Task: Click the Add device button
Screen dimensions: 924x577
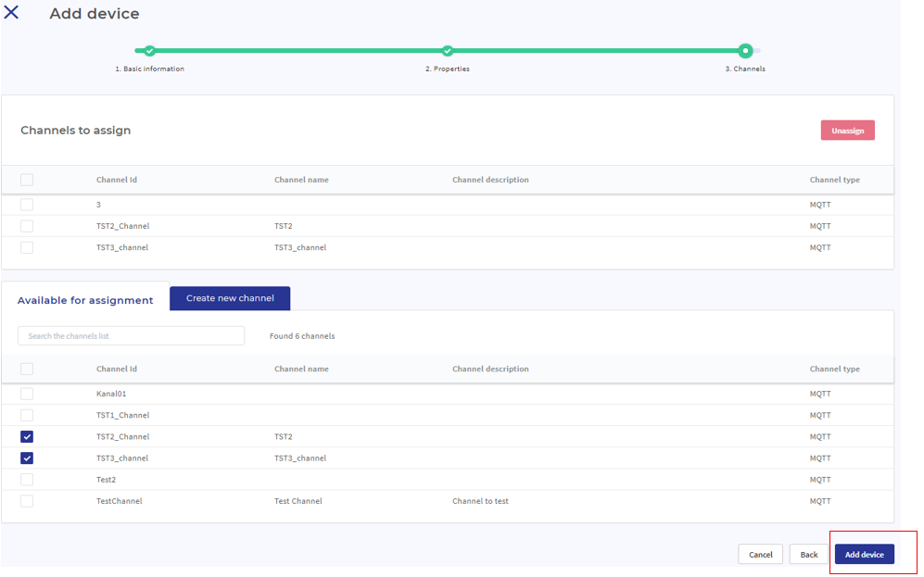Action: (x=865, y=554)
